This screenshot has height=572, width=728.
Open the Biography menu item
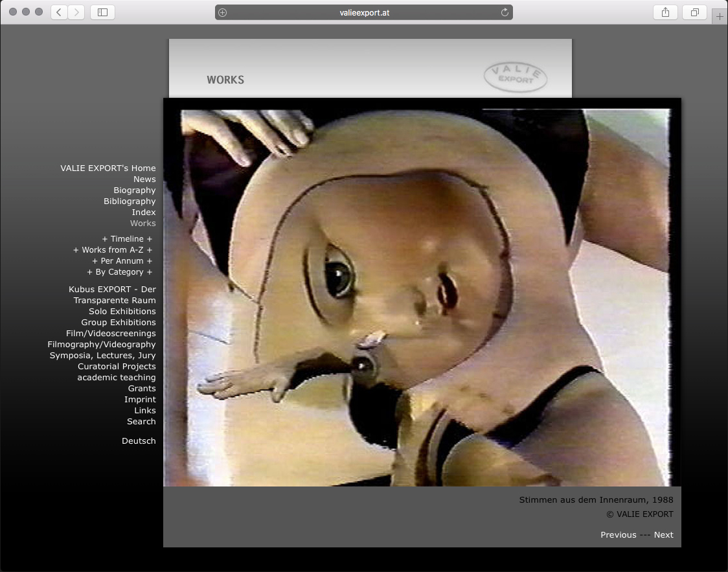(134, 190)
